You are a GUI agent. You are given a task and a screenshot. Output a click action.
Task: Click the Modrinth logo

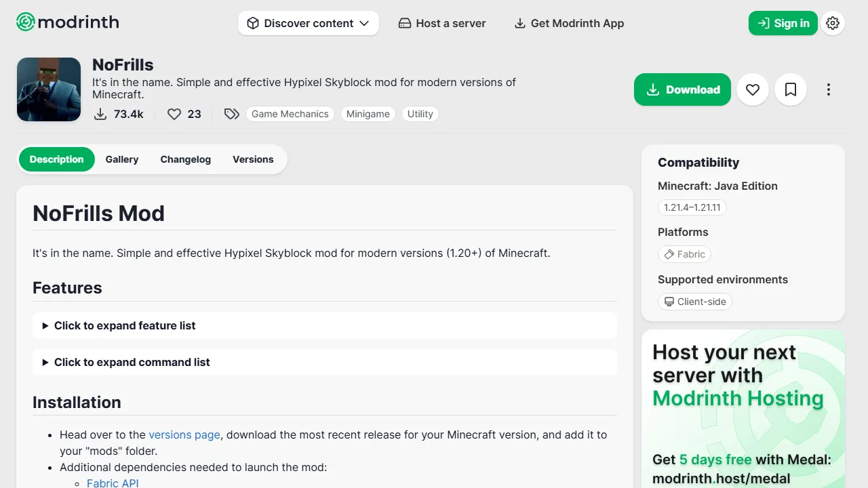[x=67, y=22]
